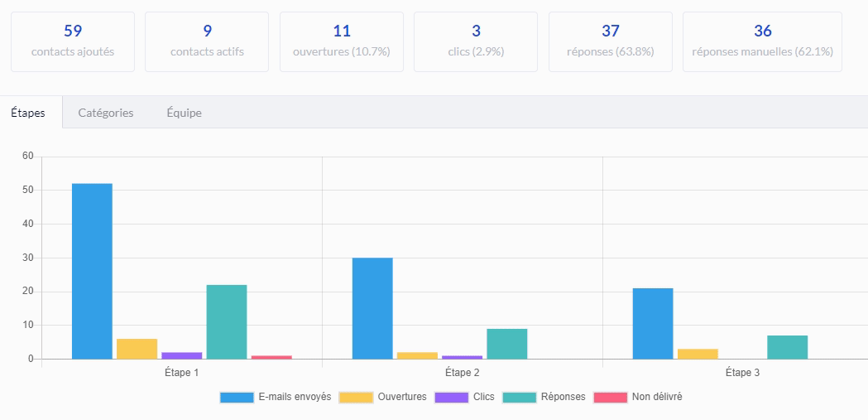Toggle the Non délivré legend entry
The height and width of the screenshot is (420, 868).
click(638, 397)
